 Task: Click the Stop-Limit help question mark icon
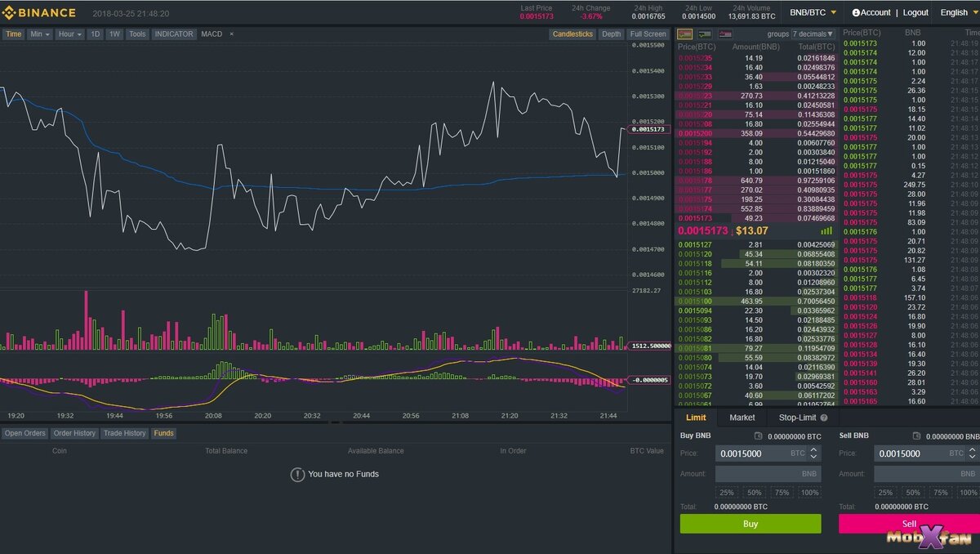tap(824, 418)
